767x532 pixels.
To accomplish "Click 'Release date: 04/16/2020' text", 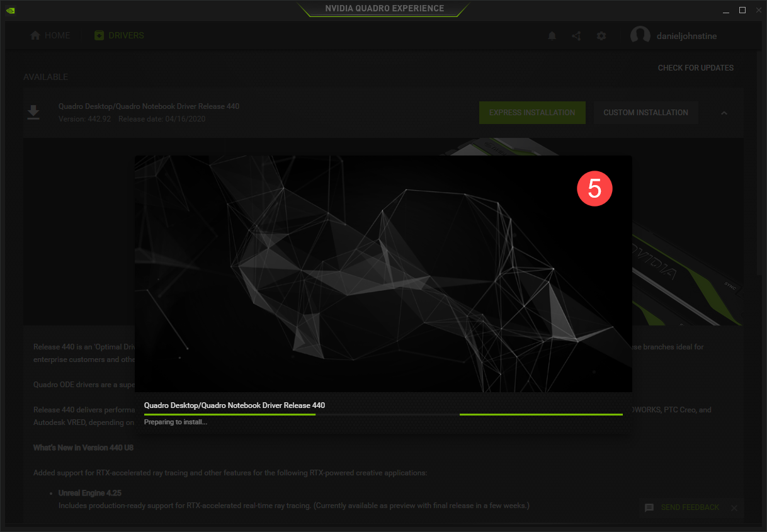I will point(162,119).
